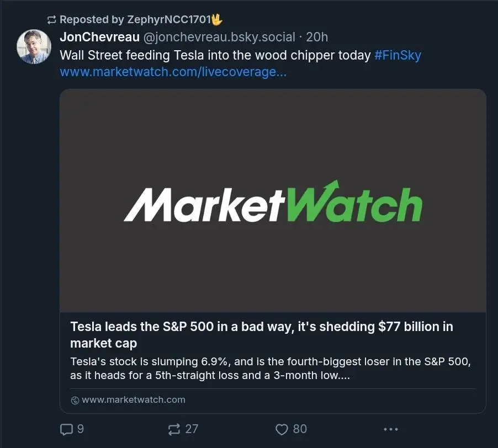Click the @jonchevreau.bsky.social handle
This screenshot has height=448, width=498.
pos(219,38)
